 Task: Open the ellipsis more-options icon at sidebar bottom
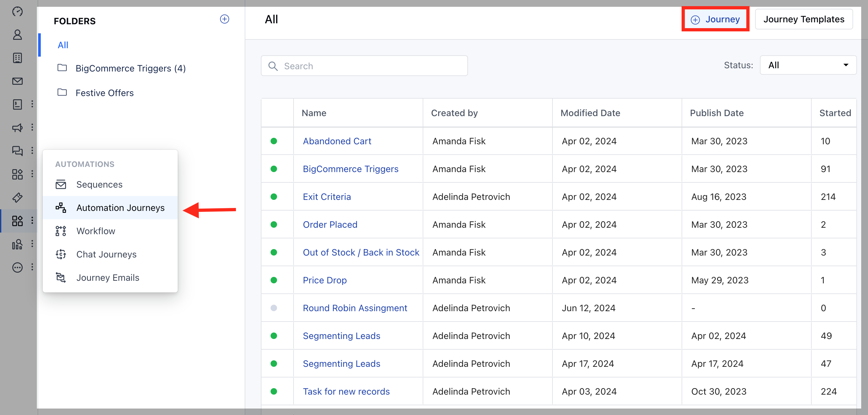pos(17,267)
